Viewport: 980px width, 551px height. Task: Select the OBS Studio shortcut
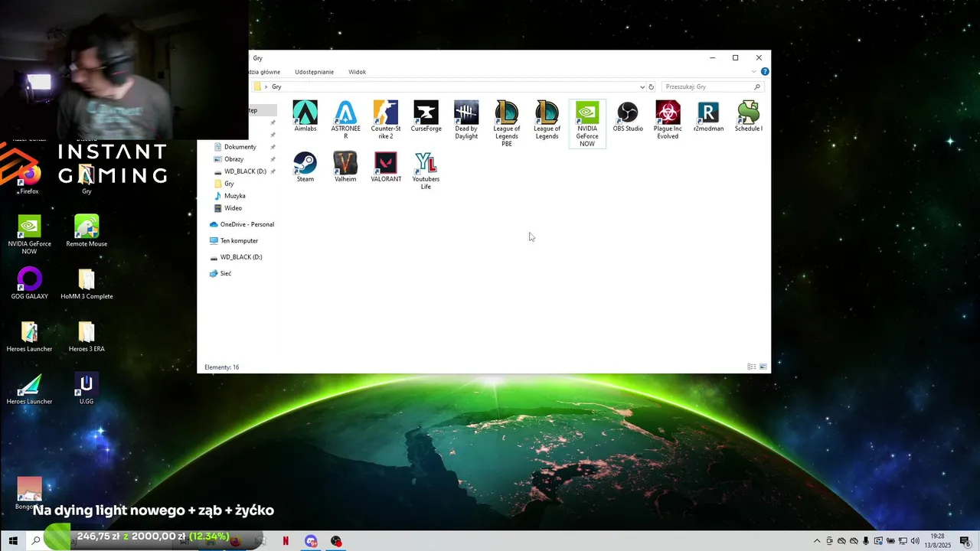pos(628,116)
